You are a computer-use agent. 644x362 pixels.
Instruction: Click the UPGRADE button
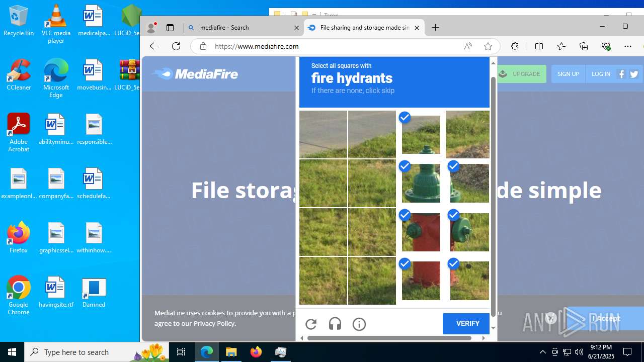pos(521,74)
